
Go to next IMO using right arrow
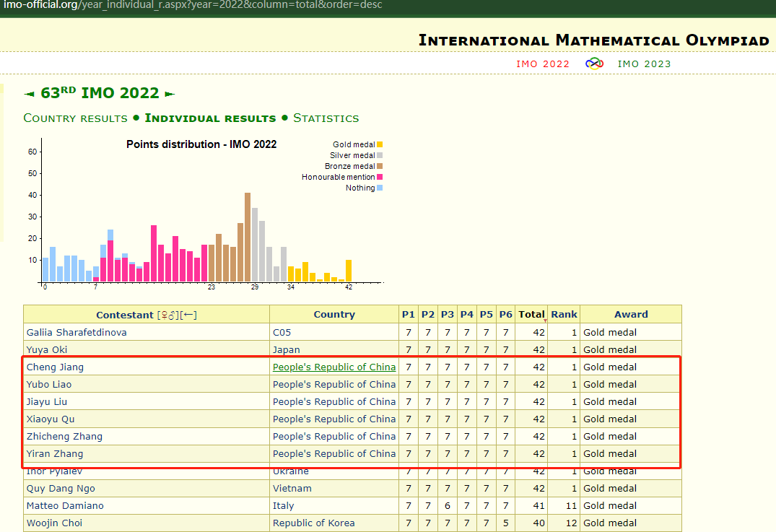(170, 94)
